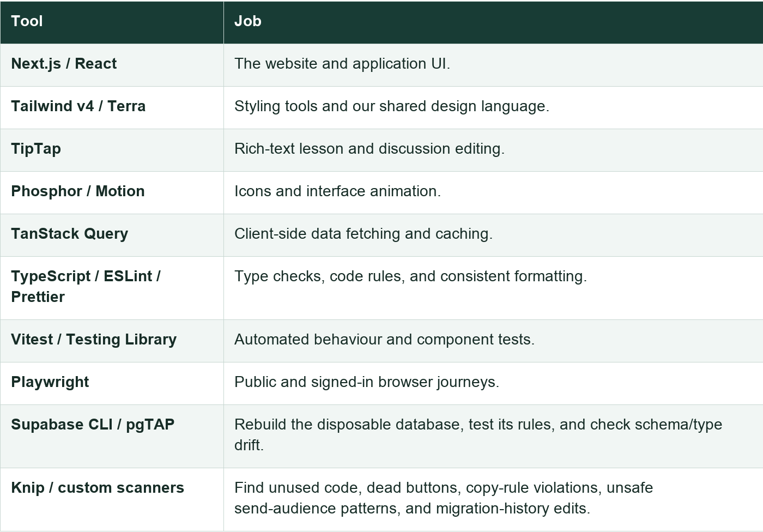Click "Client-side data fetching and caching."

[x=364, y=234]
